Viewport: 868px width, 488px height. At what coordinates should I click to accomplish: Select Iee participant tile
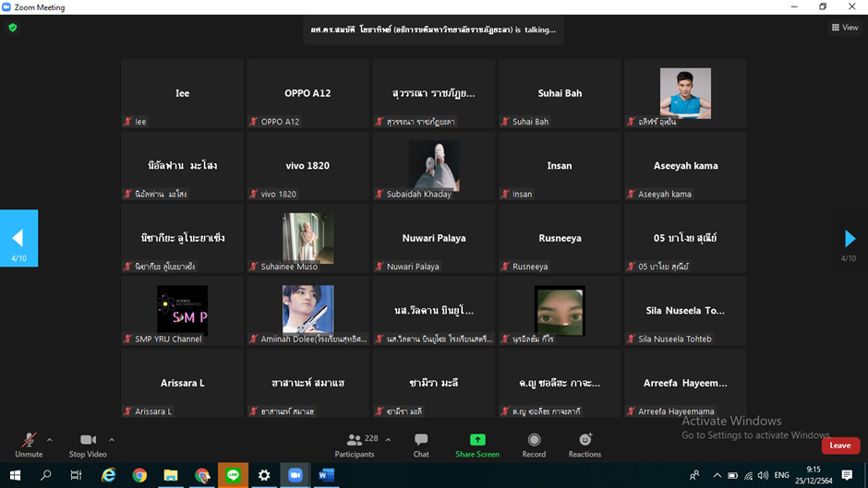pos(182,93)
